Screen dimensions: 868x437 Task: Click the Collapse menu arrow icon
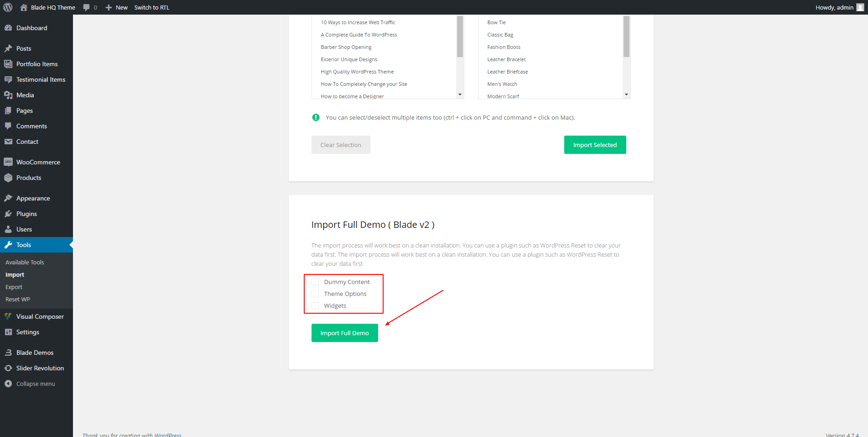click(8, 384)
